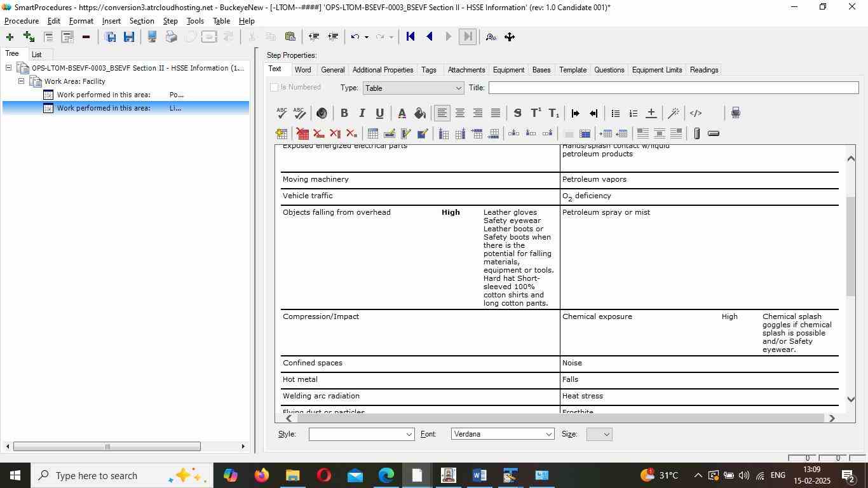Open the HTML source code view icon
This screenshot has width=868, height=488.
click(x=696, y=113)
